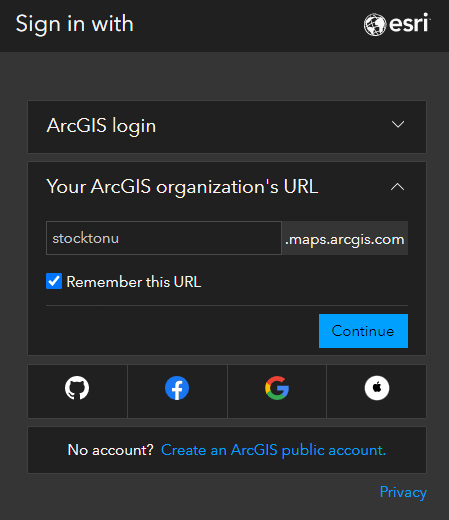449x520 pixels.
Task: Open the ArcGIS login panel header
Action: pyautogui.click(x=227, y=127)
